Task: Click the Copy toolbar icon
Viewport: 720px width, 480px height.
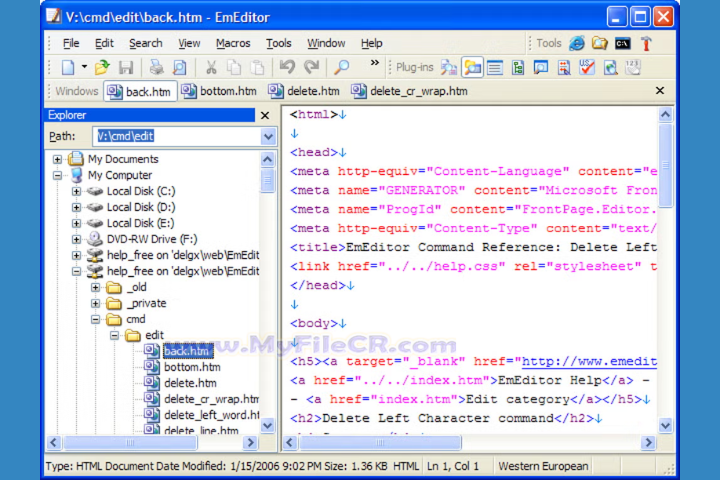Action: (x=234, y=68)
